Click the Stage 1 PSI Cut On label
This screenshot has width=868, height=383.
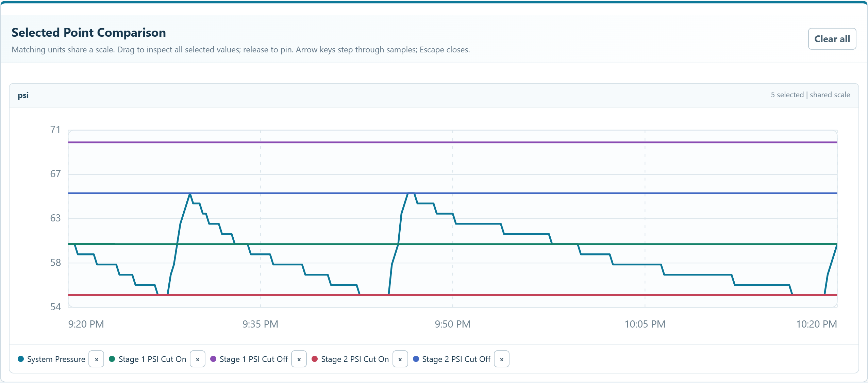(x=152, y=359)
